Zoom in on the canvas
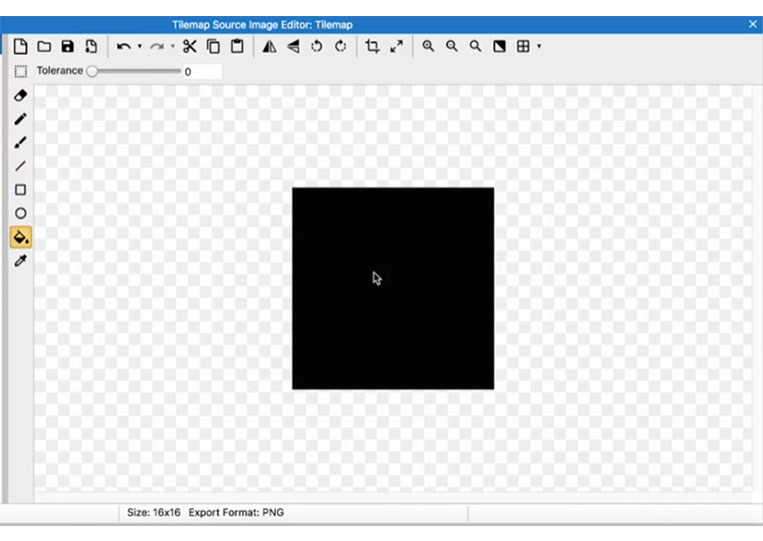 click(x=428, y=46)
